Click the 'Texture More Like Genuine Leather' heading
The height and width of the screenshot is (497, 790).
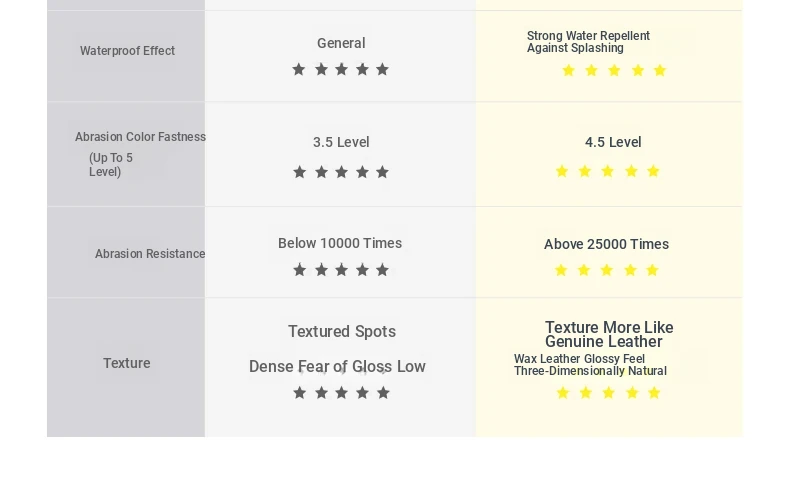609,334
